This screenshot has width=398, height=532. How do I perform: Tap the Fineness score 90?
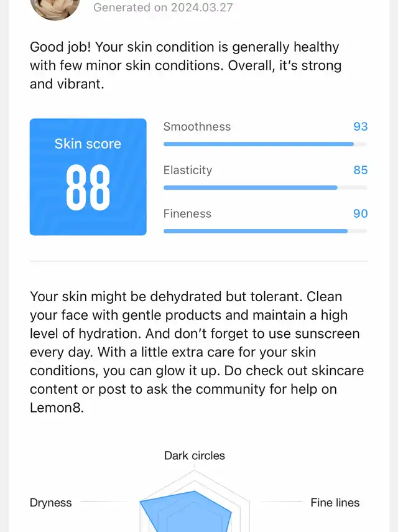pos(360,213)
